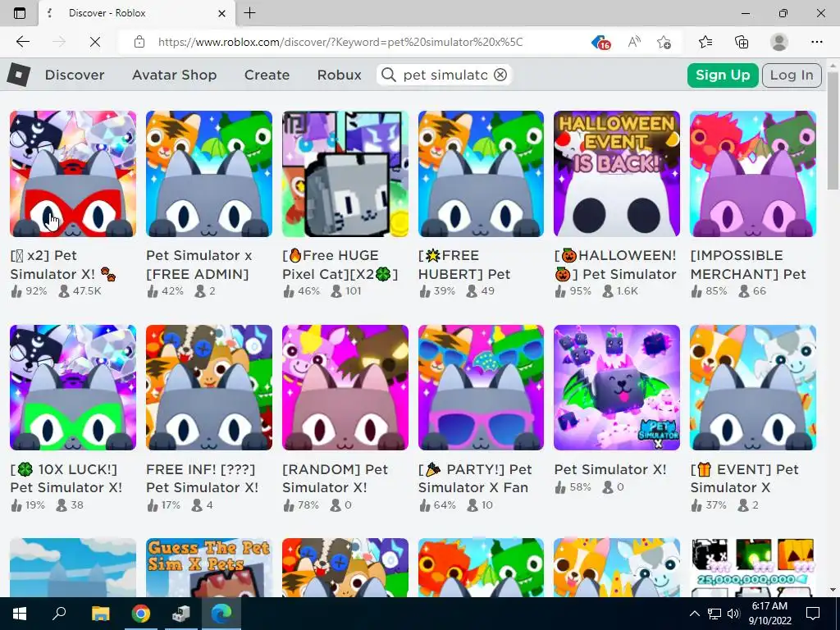
Task: Open Pet Simulator X! bat-cat thumbnail
Action: (x=617, y=387)
